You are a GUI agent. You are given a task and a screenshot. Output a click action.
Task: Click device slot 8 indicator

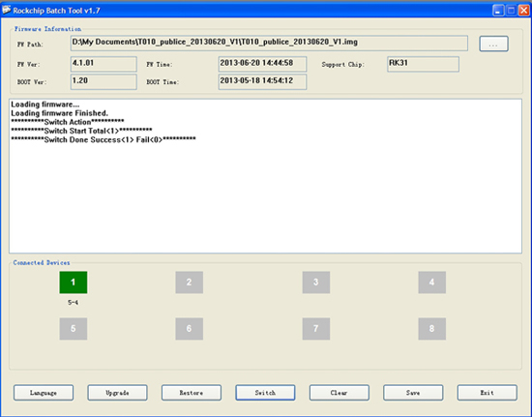point(432,329)
